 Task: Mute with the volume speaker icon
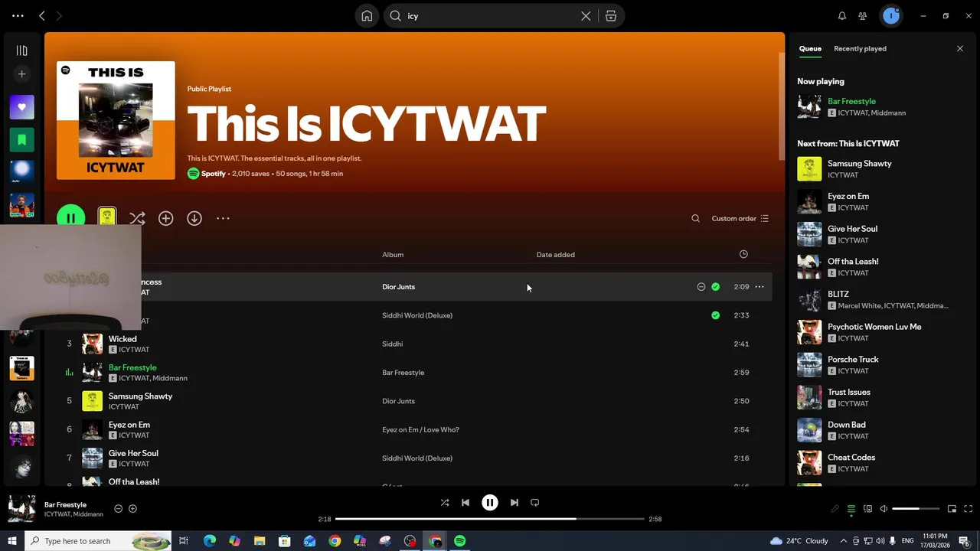click(884, 509)
